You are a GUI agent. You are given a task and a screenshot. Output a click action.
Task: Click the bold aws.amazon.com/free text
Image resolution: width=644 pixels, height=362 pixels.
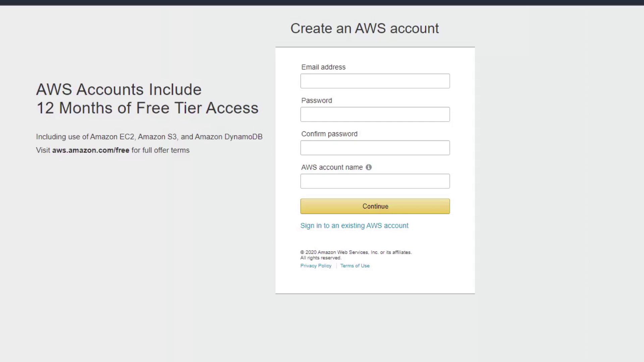point(91,150)
